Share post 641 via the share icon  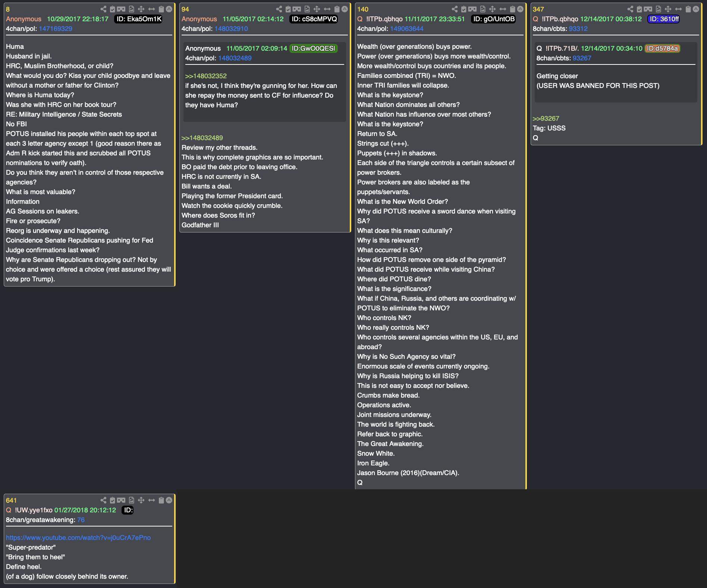(103, 500)
